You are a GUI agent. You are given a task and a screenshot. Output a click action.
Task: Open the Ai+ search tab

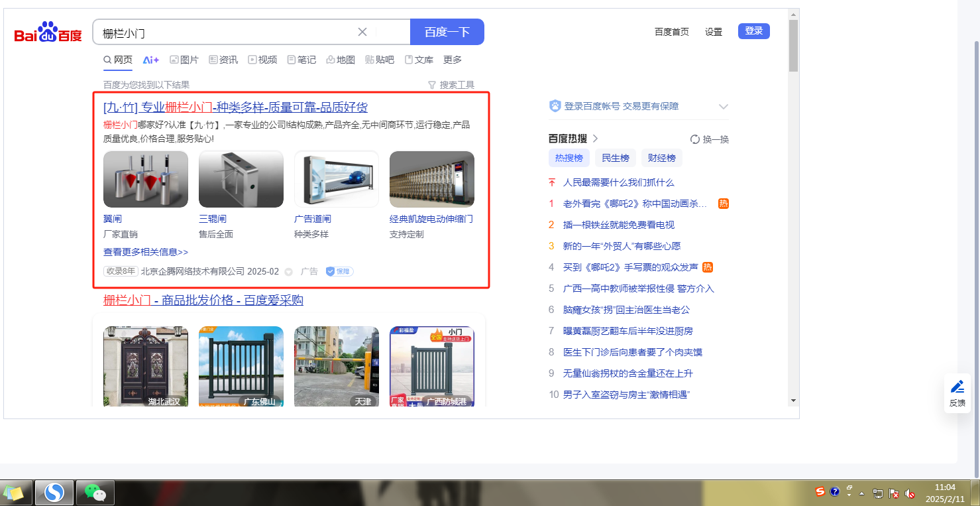click(x=151, y=60)
